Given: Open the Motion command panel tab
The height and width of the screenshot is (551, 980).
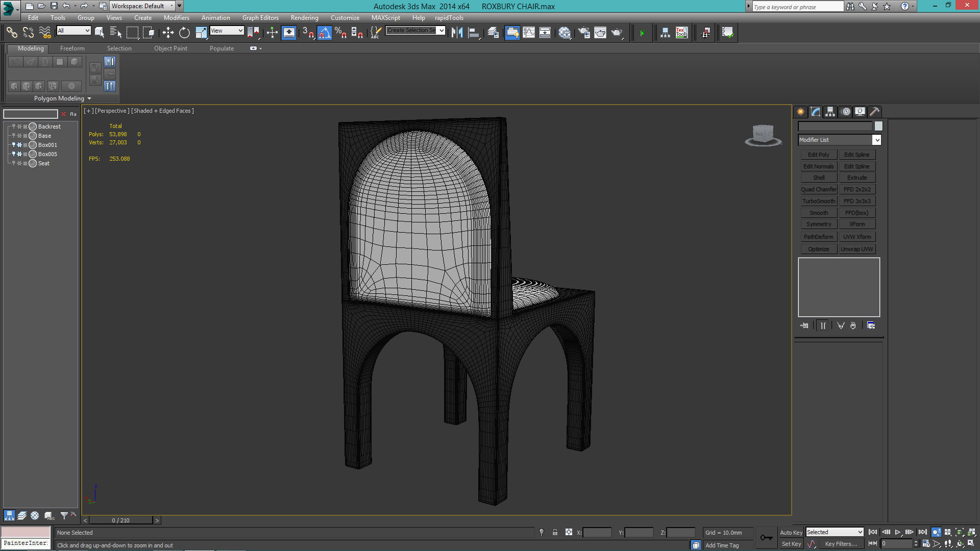Looking at the screenshot, I should pyautogui.click(x=846, y=112).
